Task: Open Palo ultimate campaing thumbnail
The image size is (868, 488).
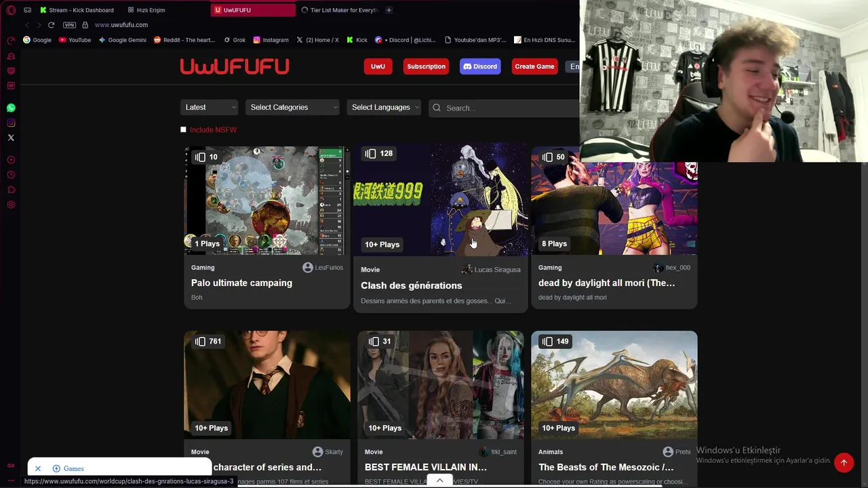Action: (267, 201)
